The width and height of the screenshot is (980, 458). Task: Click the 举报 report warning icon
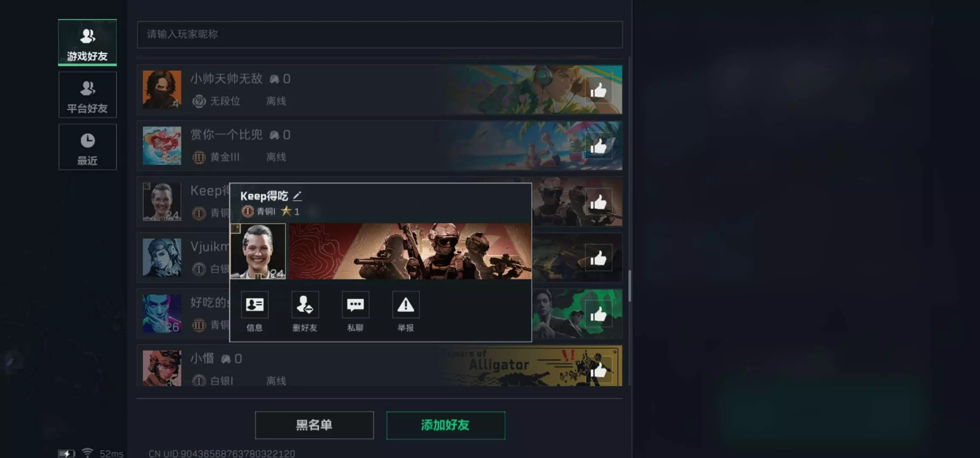(406, 305)
